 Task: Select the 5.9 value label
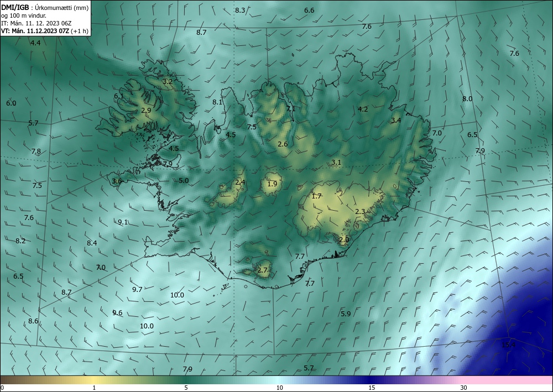346,313
